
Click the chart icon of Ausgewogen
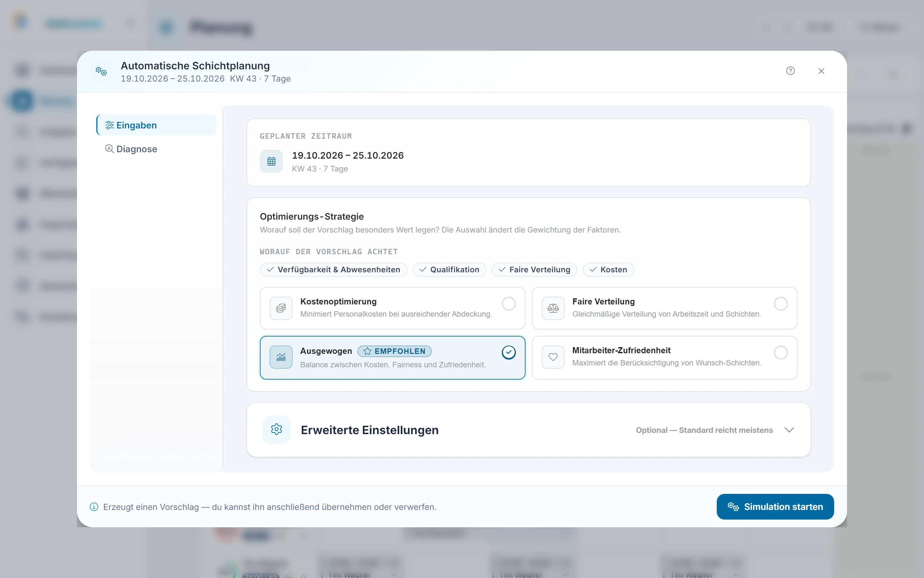(281, 357)
